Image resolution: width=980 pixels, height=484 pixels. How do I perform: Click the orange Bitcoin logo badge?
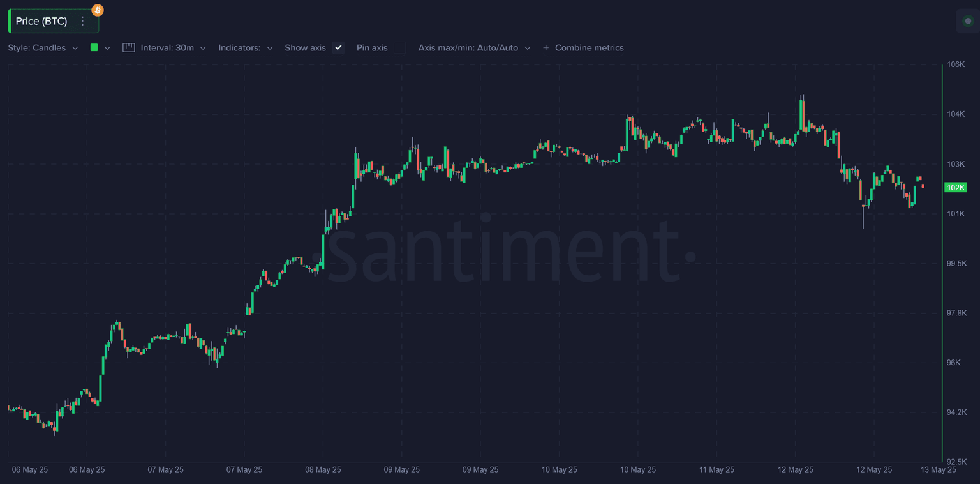click(98, 10)
